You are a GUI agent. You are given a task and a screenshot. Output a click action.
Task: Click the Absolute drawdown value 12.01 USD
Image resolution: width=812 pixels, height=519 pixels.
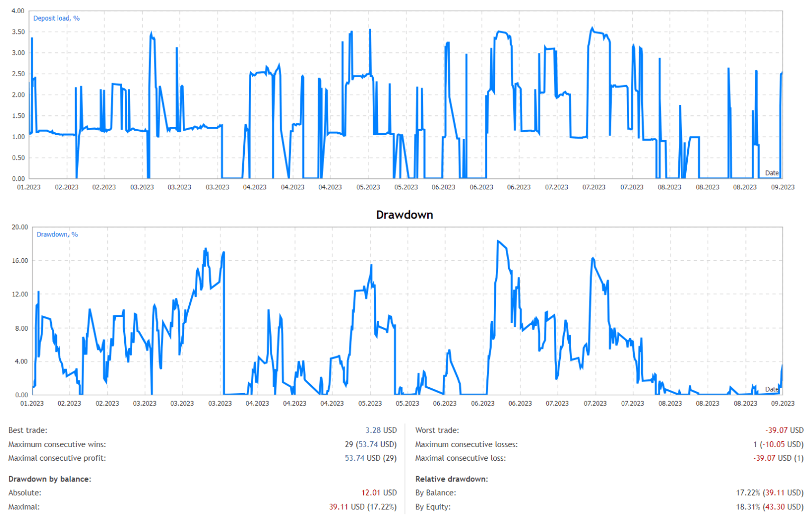(x=379, y=493)
